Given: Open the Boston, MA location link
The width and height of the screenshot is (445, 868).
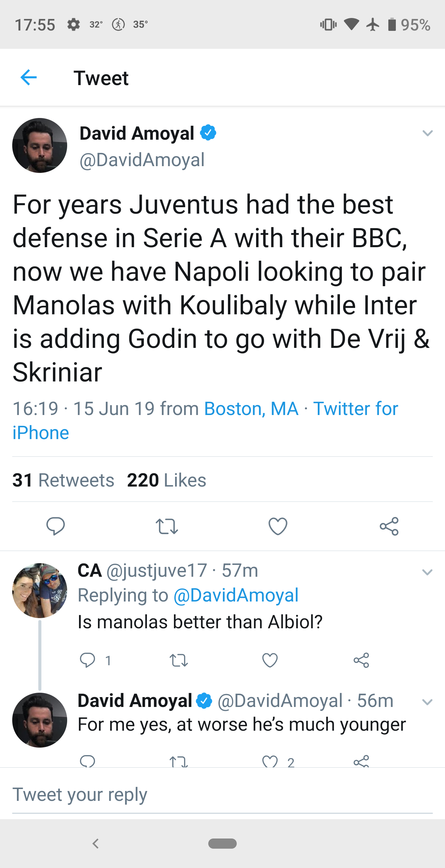Looking at the screenshot, I should [x=251, y=409].
